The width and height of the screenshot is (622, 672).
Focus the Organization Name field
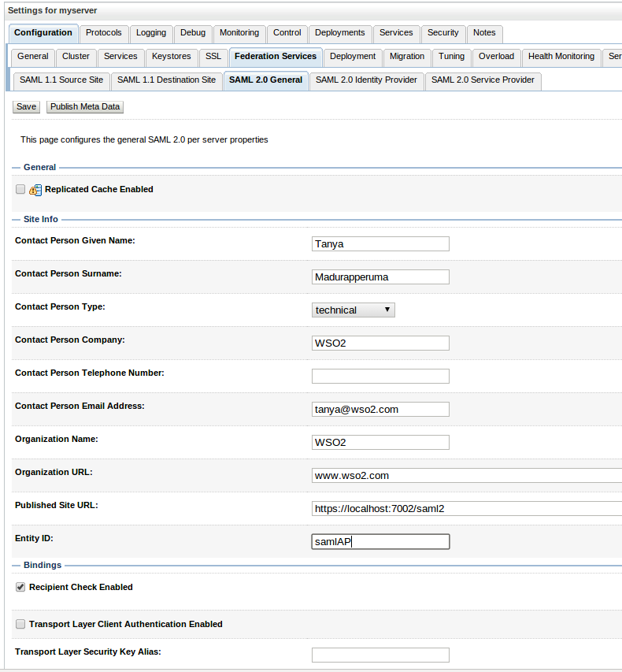380,442
